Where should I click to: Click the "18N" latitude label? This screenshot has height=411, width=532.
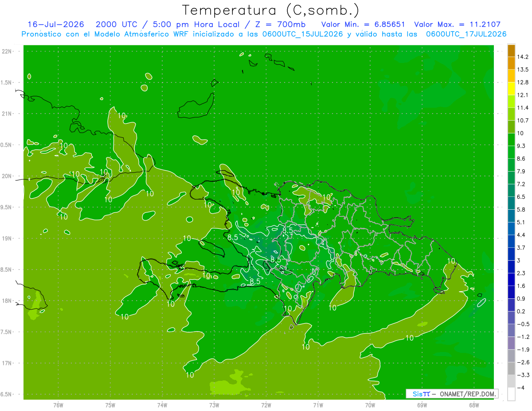tap(7, 301)
